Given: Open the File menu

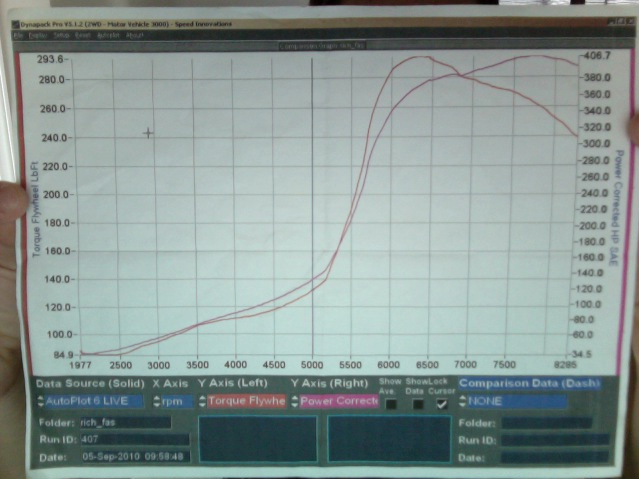Looking at the screenshot, I should pyautogui.click(x=19, y=35).
